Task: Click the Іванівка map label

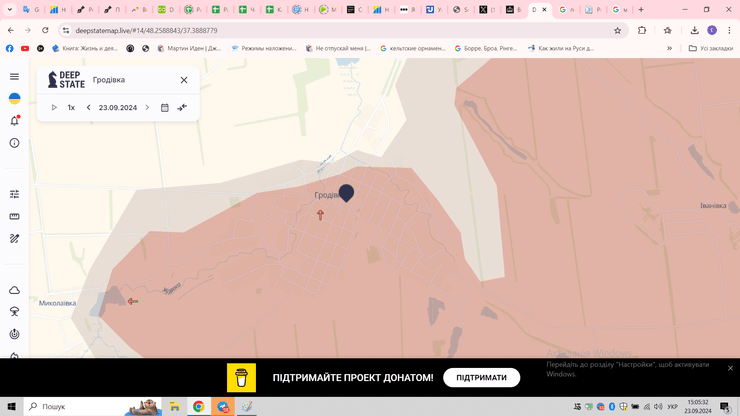Action: coord(713,205)
